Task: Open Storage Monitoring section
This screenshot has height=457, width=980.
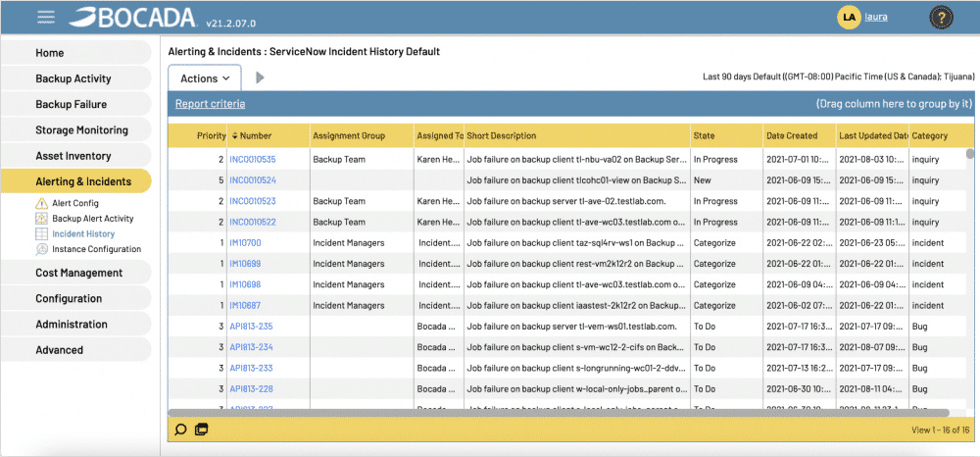Action: click(x=75, y=130)
